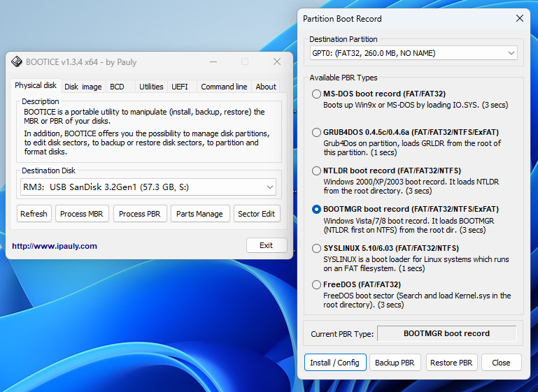Click Process MBR button

[82, 214]
